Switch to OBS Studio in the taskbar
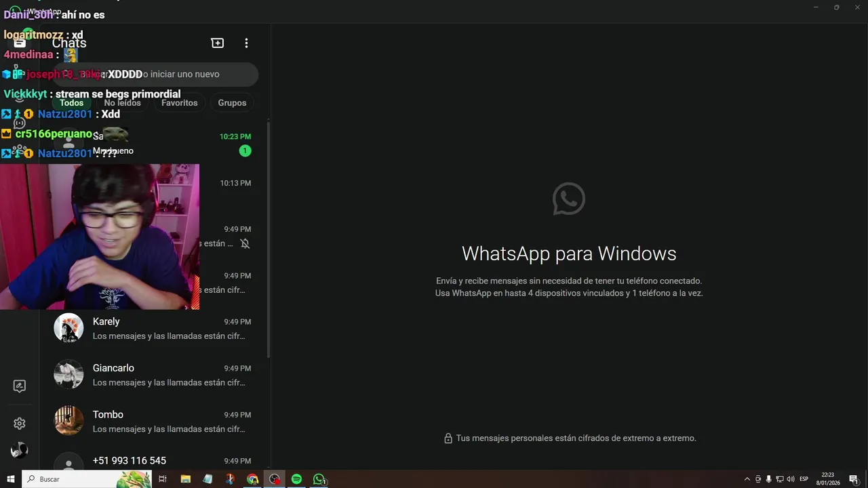The width and height of the screenshot is (868, 488). 275,479
